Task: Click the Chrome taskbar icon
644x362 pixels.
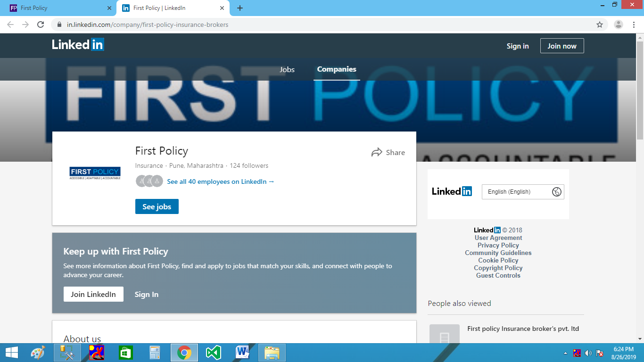Action: pos(184,353)
